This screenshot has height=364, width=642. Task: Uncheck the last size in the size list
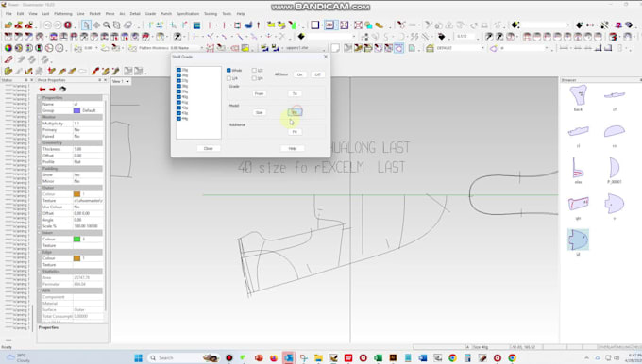pos(179,119)
